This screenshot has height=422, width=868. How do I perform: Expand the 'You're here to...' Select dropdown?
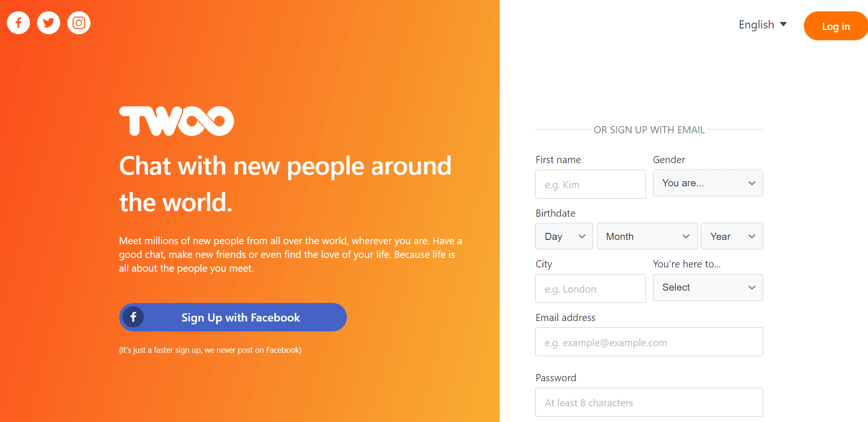[708, 287]
